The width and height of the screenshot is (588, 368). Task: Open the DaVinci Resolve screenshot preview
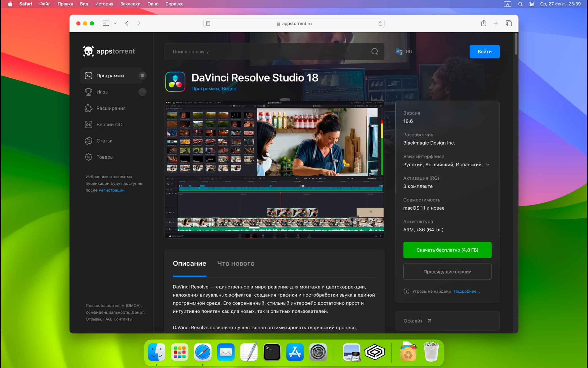point(274,169)
